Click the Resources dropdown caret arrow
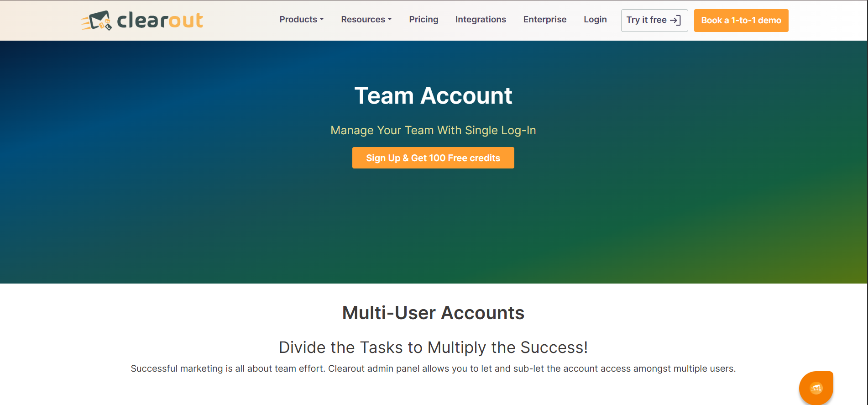The image size is (868, 405). (x=390, y=19)
